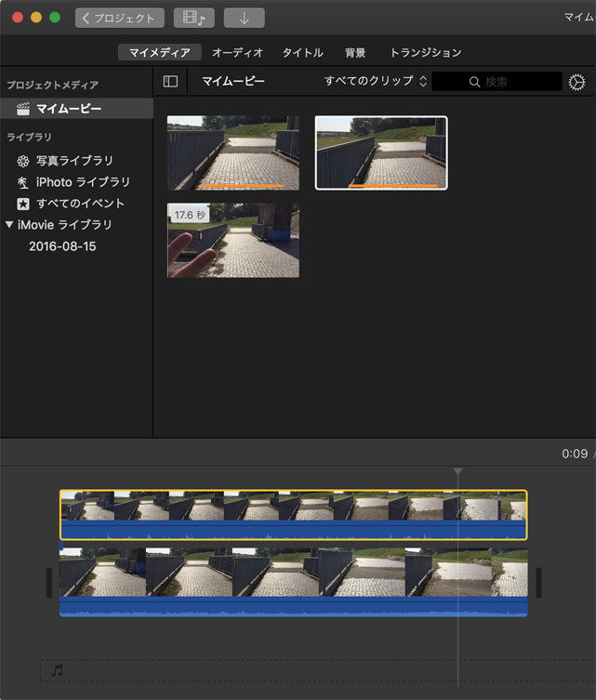The image size is (596, 700).
Task: Select the 2016-08-15 event
Action: (x=62, y=246)
